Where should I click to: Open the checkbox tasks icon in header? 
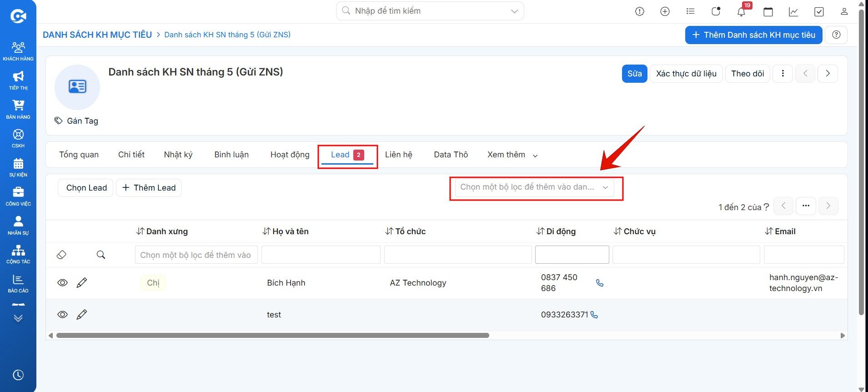click(819, 12)
